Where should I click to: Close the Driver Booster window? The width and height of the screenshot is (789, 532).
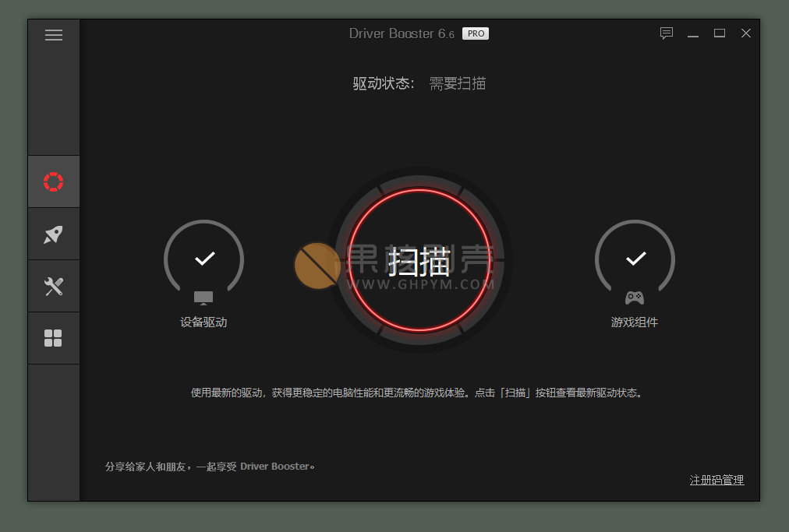[745, 33]
